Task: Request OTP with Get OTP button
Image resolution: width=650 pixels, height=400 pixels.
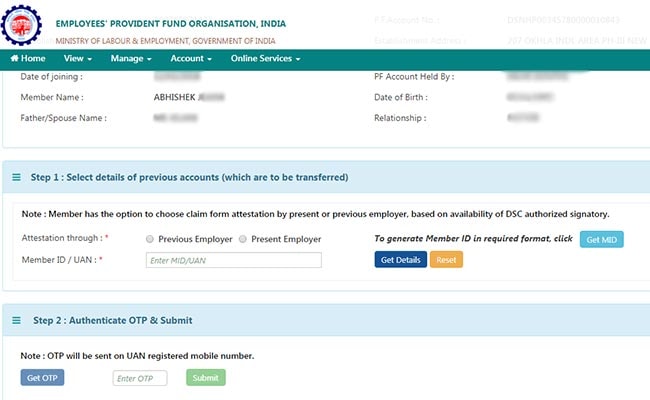Action: 42,378
